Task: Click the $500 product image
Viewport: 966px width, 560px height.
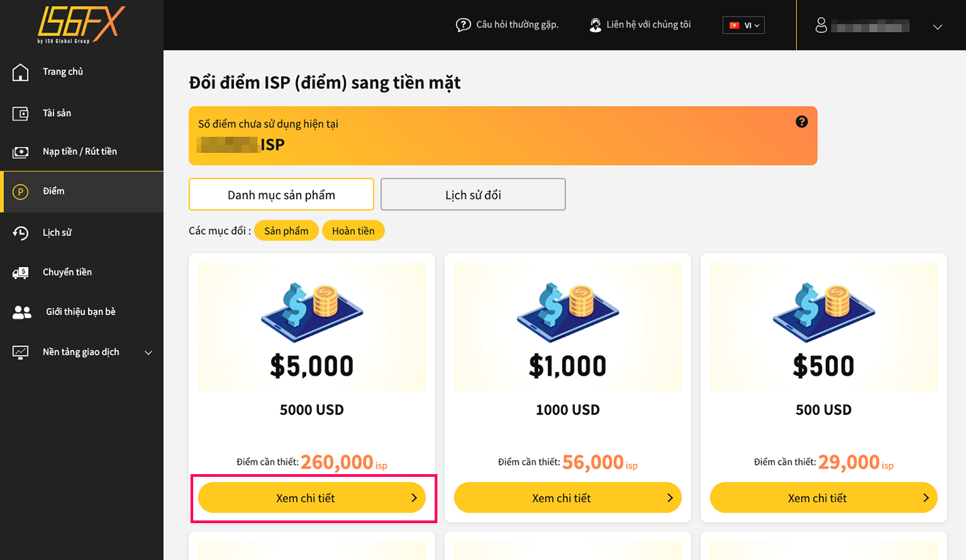Action: (x=824, y=327)
